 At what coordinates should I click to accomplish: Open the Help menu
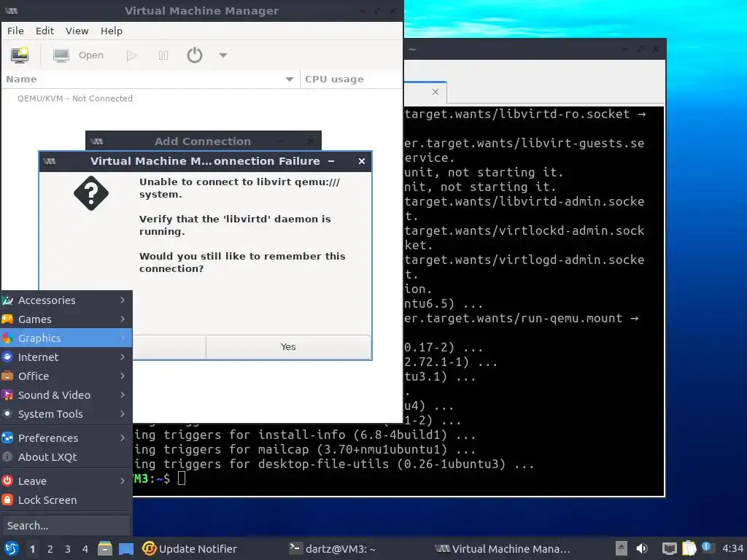tap(112, 31)
